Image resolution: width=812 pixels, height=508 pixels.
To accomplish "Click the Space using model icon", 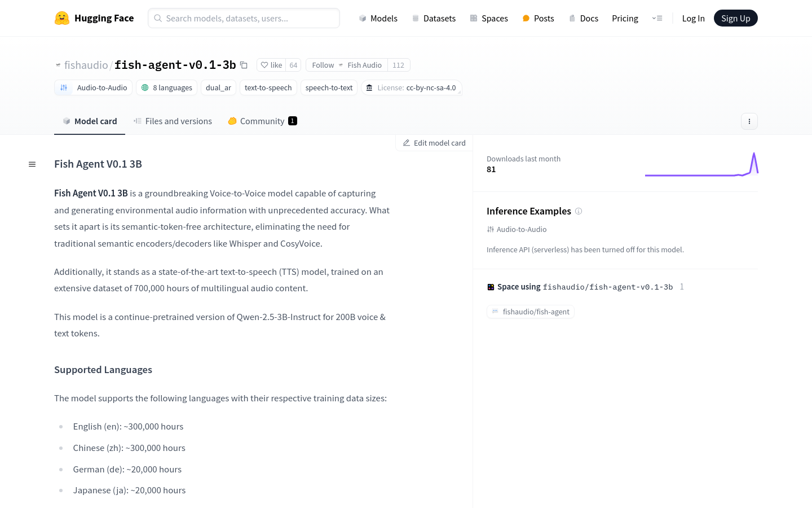I will (491, 287).
